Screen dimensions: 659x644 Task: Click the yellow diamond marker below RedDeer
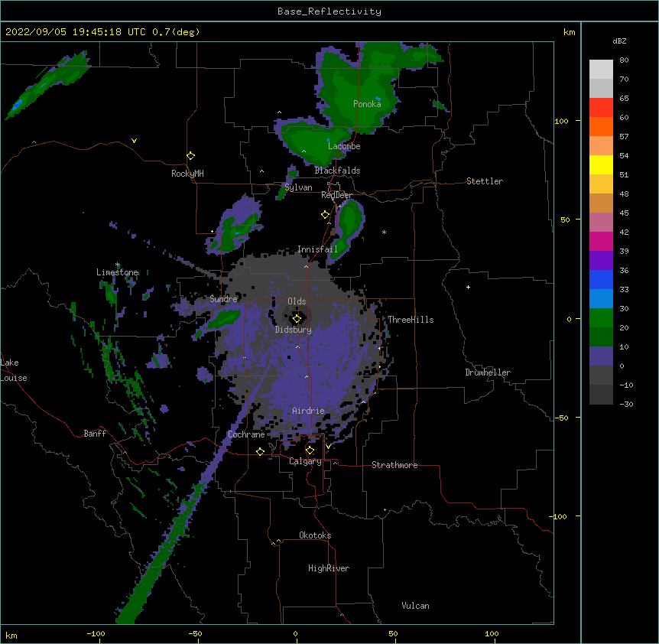325,215
